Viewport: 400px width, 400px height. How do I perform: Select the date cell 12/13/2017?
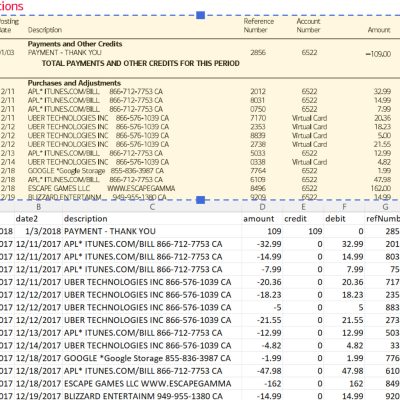click(x=38, y=333)
